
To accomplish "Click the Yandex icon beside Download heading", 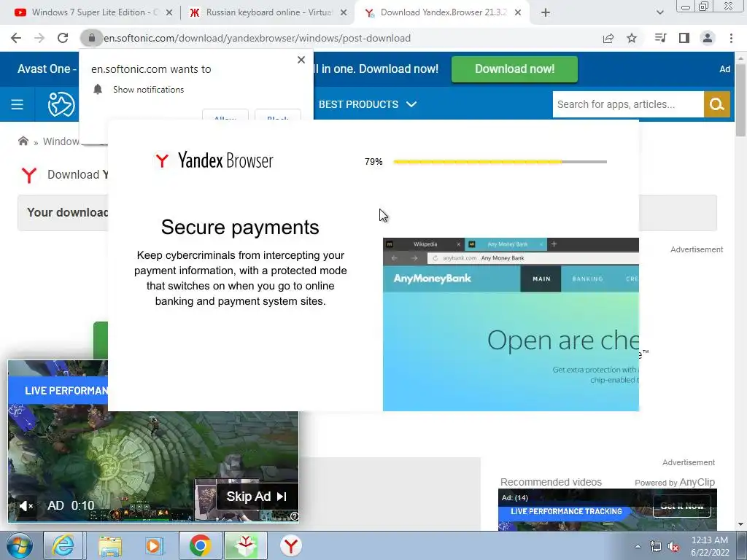I will click(x=29, y=175).
